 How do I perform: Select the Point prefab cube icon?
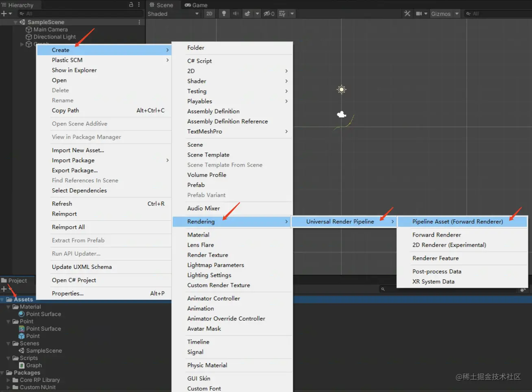click(x=22, y=336)
